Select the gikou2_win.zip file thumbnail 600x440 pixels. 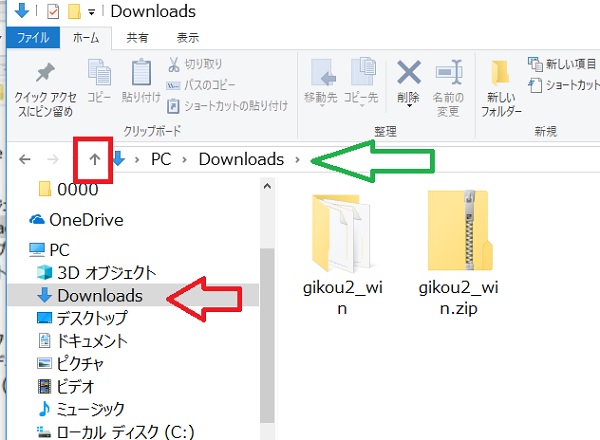457,230
